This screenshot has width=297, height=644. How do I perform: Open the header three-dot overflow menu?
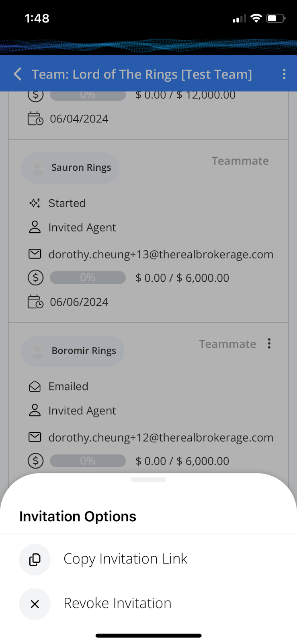click(x=284, y=74)
